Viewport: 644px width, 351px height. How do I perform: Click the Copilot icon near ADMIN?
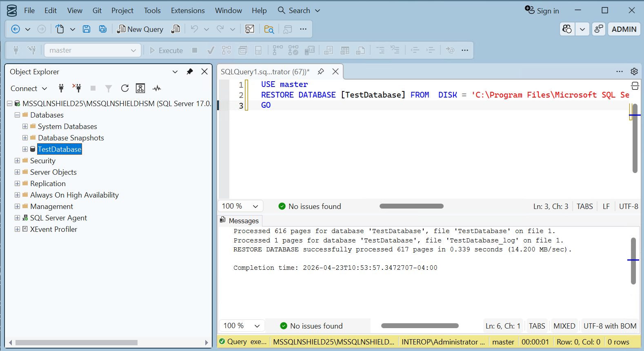(567, 29)
